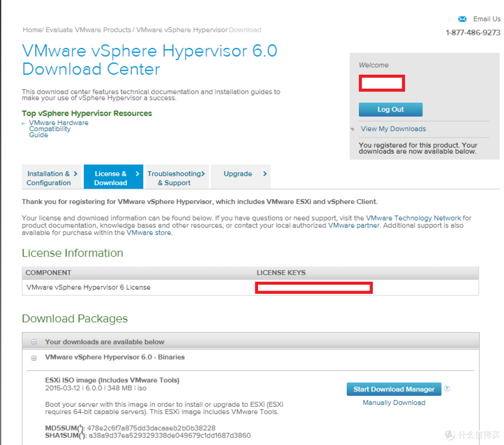The height and width of the screenshot is (445, 504).
Task: Open Evaluate VMware Products breadcrumb
Action: (x=88, y=30)
